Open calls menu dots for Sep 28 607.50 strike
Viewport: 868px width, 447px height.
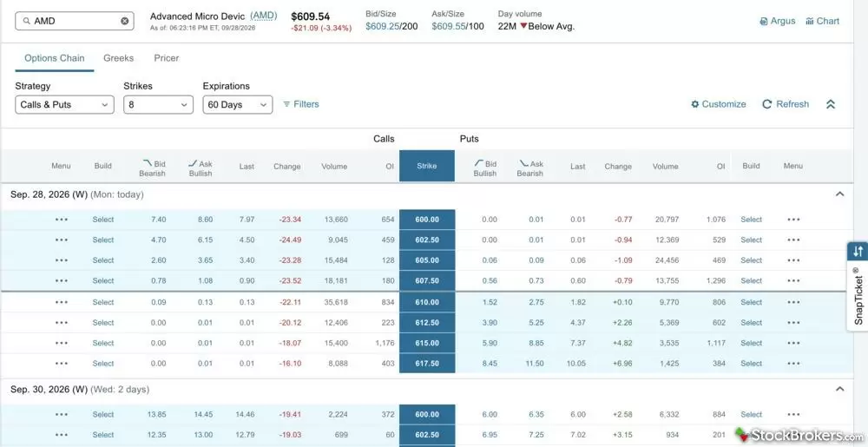coord(62,281)
